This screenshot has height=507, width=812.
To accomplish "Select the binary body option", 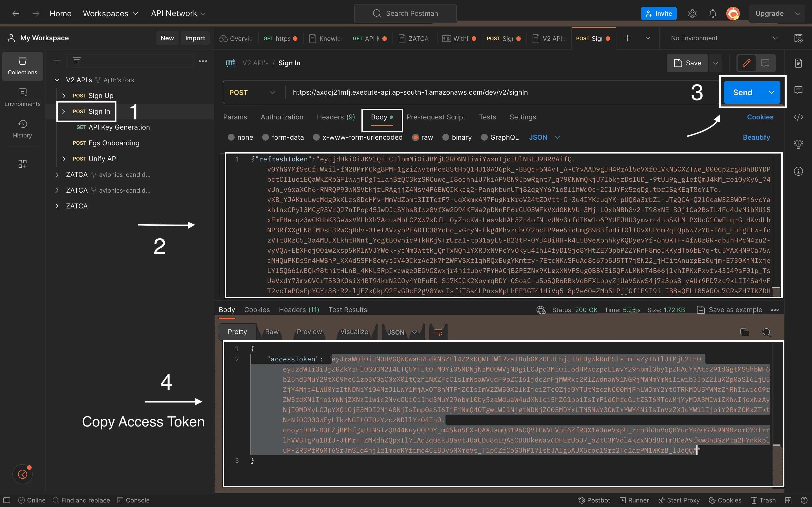I will 445,137.
